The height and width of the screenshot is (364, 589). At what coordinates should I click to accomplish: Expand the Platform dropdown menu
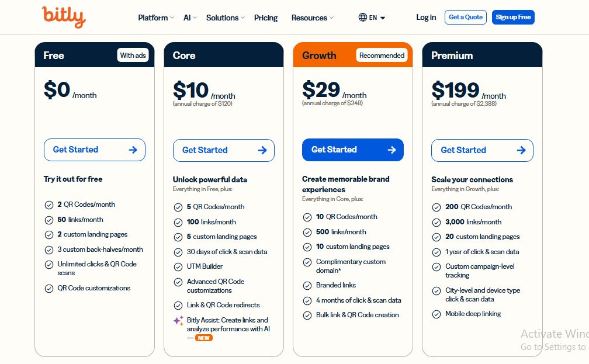(156, 18)
